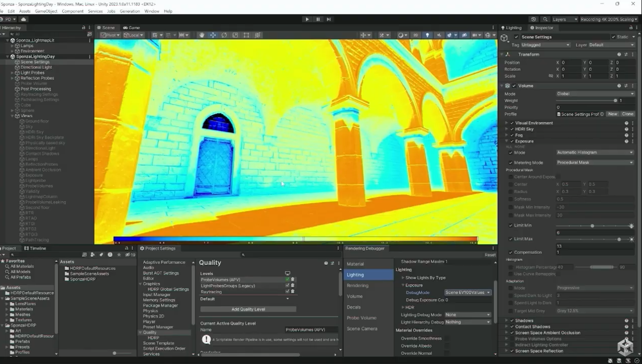Open the Metering Mode Procedural Mask dropdown
Screen dimensions: 642x364
tap(595, 162)
